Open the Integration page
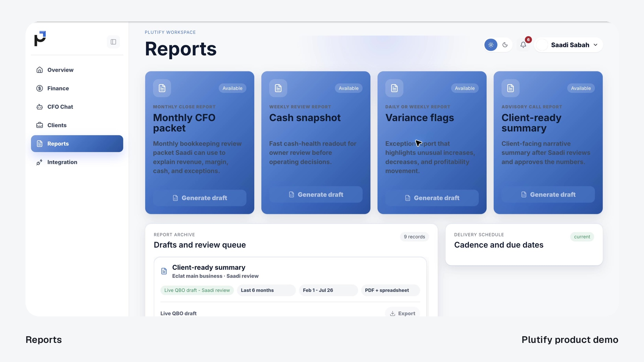Viewport: 644px width, 362px height. tap(77, 162)
